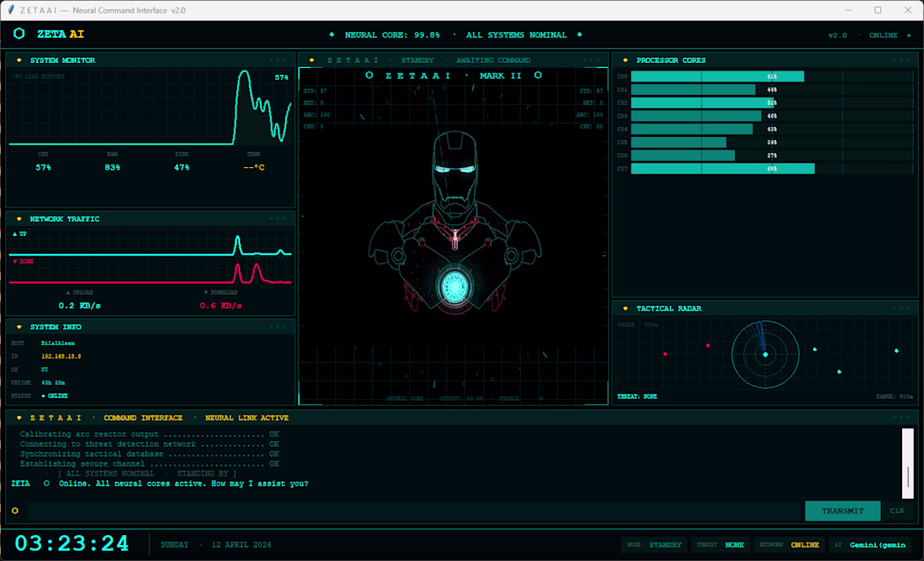Click the RAM 83% reading
Viewport: 924px width, 561px height.
[112, 167]
